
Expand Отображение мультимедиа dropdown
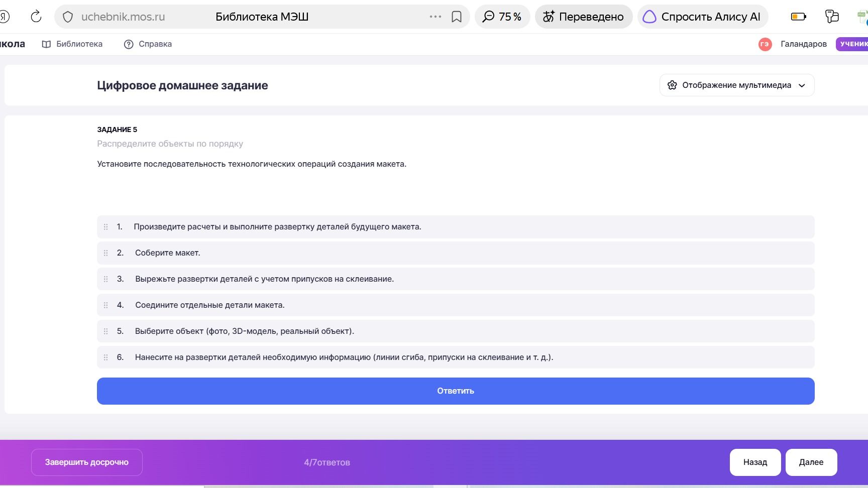(x=736, y=85)
